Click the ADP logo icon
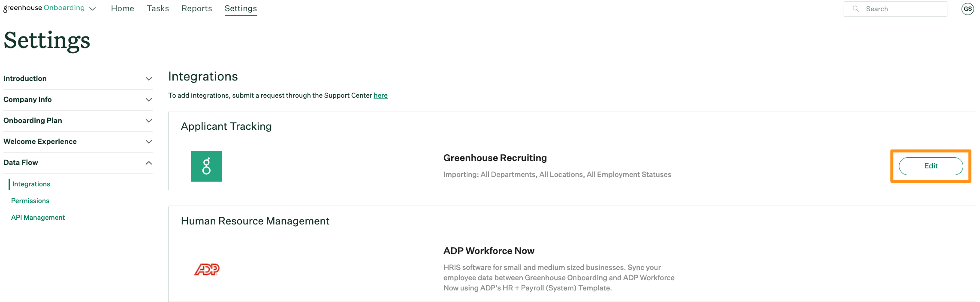980x302 pixels. pos(207,269)
